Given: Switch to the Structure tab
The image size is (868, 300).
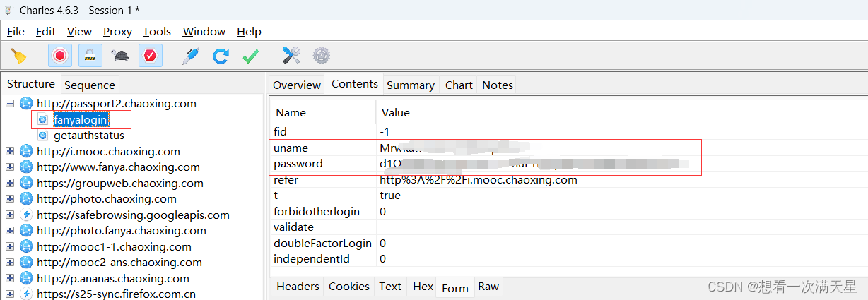Looking at the screenshot, I should pos(31,84).
